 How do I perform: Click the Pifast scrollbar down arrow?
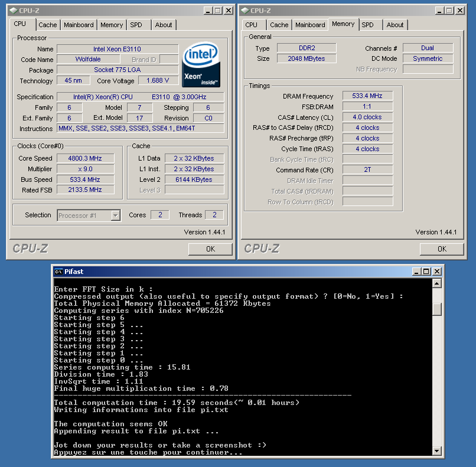[437, 451]
